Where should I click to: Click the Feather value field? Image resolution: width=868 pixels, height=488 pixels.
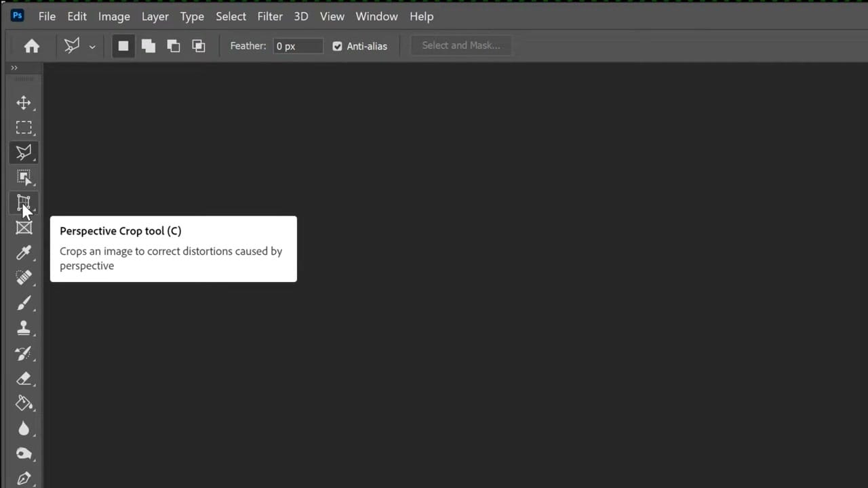coord(298,46)
